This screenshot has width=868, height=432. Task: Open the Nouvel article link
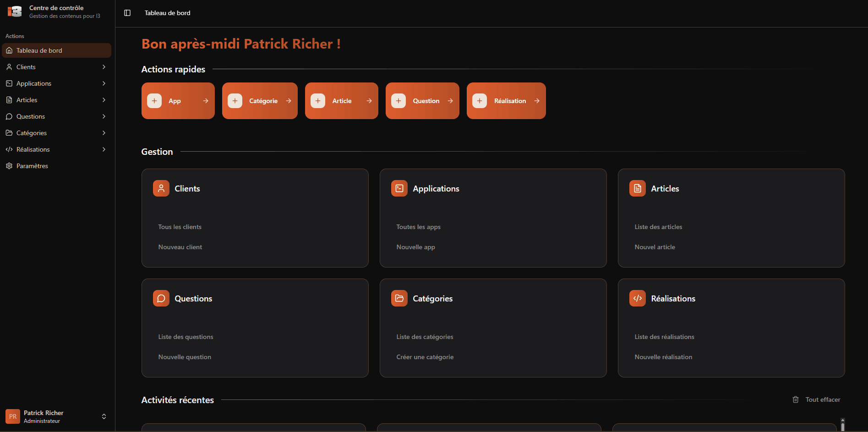coord(655,247)
